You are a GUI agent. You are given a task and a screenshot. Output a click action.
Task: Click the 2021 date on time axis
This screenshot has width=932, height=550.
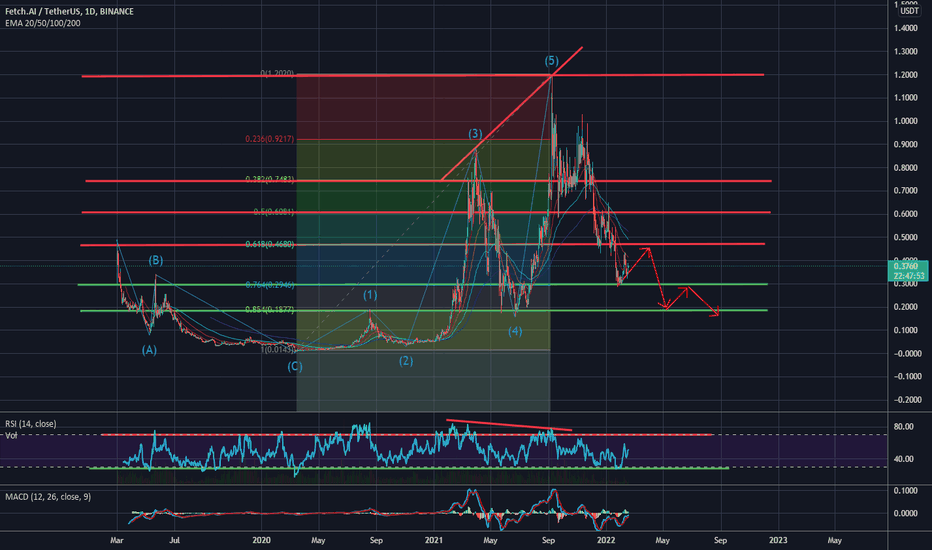click(x=434, y=540)
